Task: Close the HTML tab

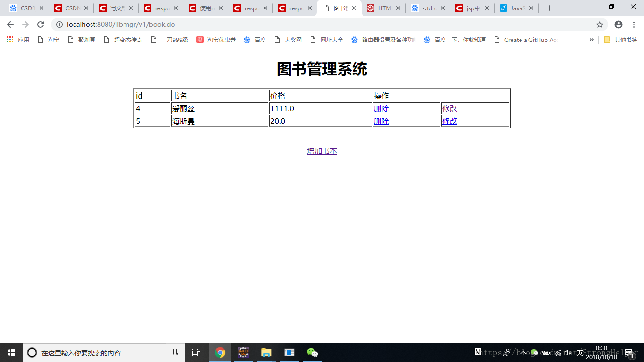Action: [399, 8]
